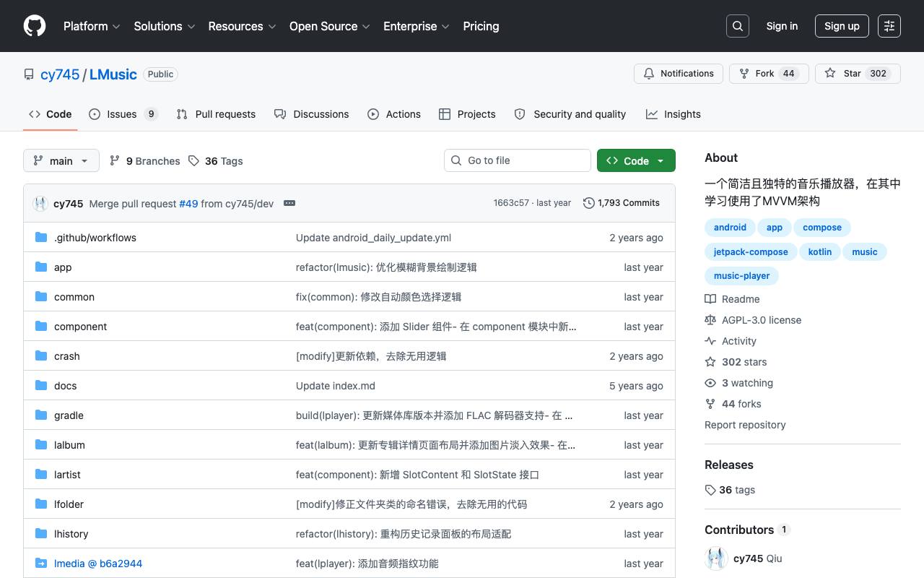Click the common folder icon
Screen dimensions: 924x578
[41, 296]
